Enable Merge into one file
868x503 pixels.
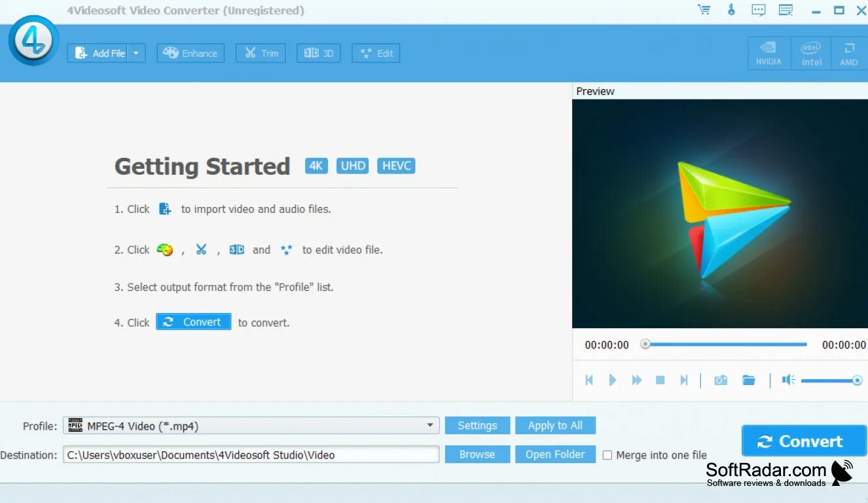(x=607, y=455)
